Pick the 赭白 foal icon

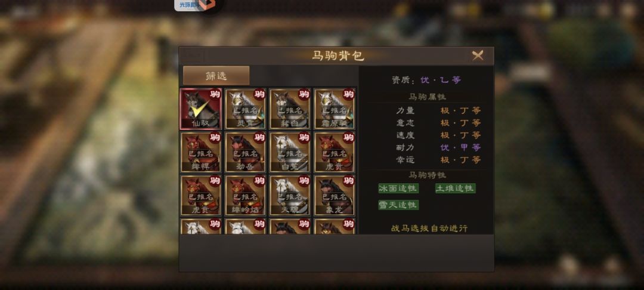point(290,109)
